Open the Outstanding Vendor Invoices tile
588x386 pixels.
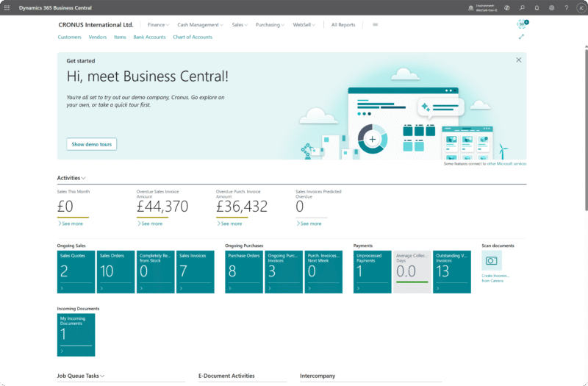(452, 272)
